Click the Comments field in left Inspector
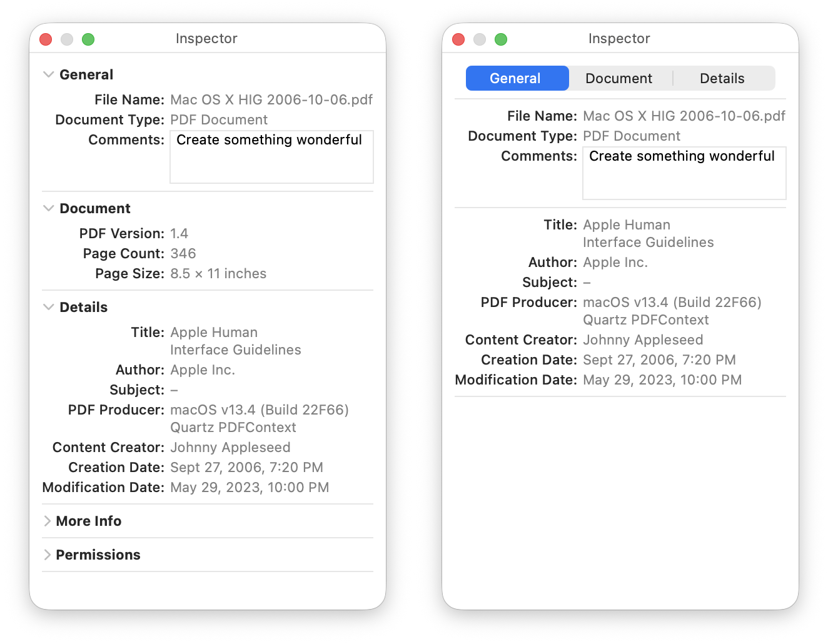828x644 pixels. click(271, 157)
